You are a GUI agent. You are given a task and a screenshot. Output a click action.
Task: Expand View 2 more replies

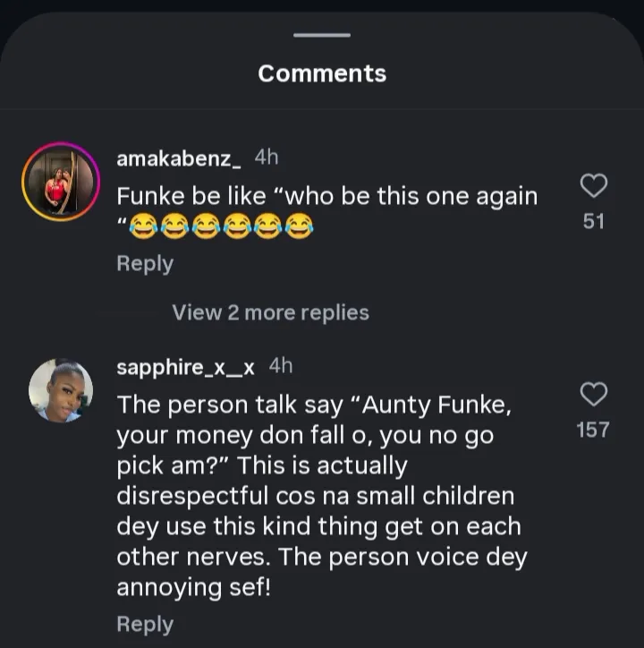[x=270, y=312]
